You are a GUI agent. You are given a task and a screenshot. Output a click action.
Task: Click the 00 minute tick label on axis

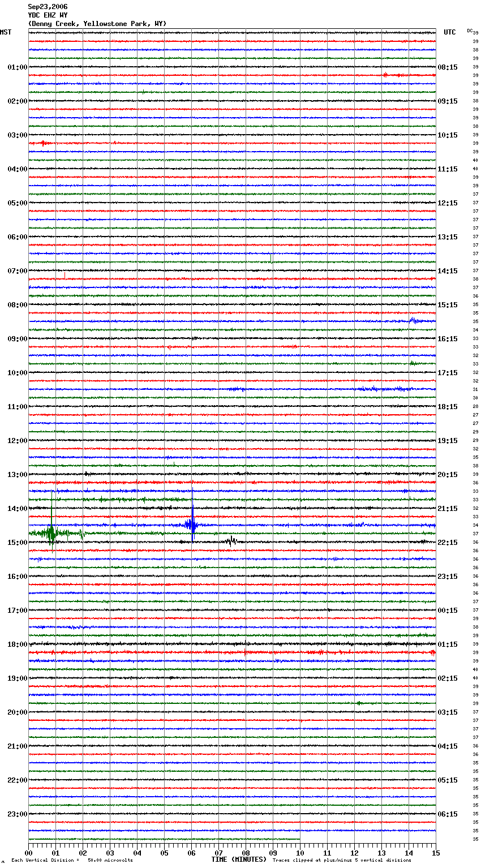[28, 853]
